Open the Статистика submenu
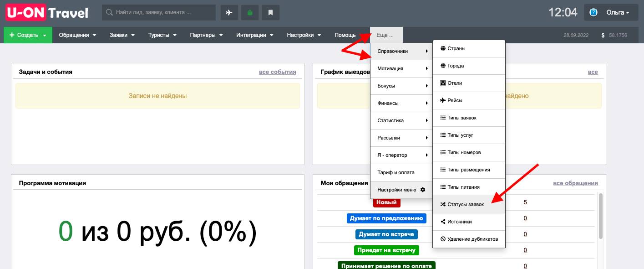Screen dimensions: 644x269 coord(401,120)
